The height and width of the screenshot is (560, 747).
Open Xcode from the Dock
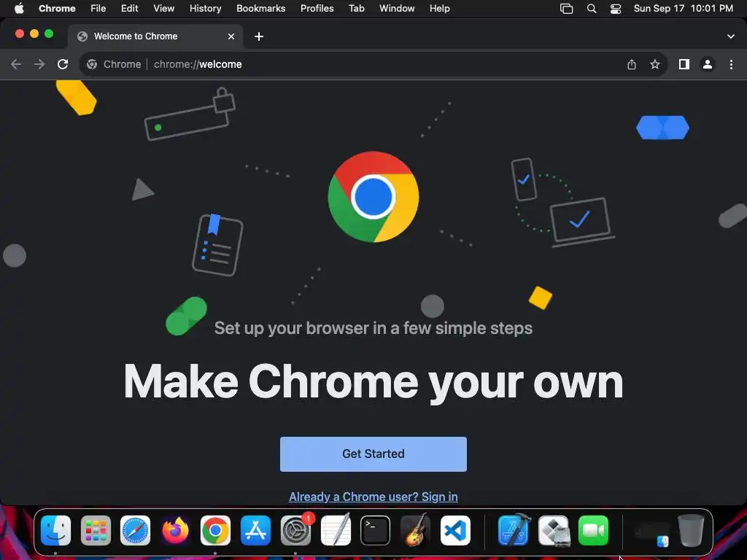(514, 531)
